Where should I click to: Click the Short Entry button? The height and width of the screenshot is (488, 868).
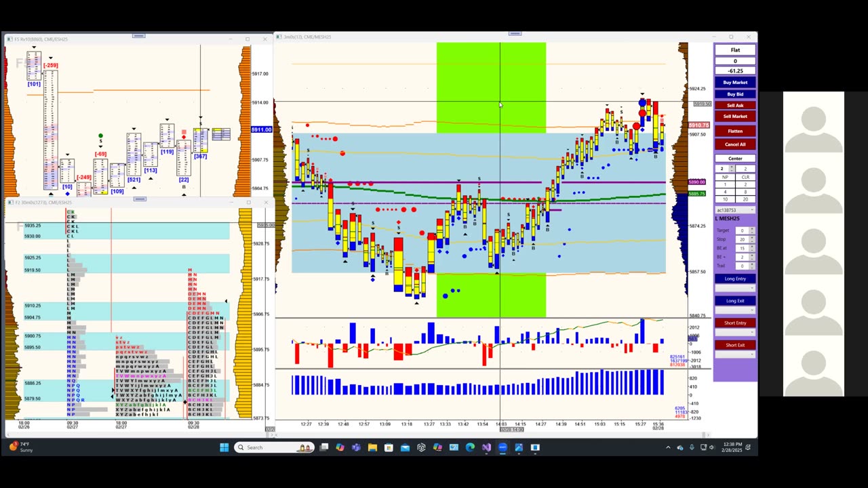[735, 323]
